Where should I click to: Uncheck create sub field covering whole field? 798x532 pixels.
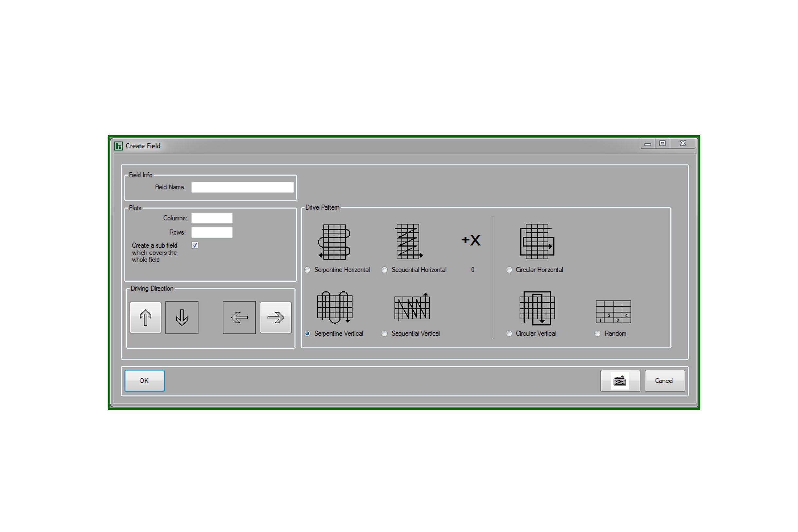click(195, 245)
